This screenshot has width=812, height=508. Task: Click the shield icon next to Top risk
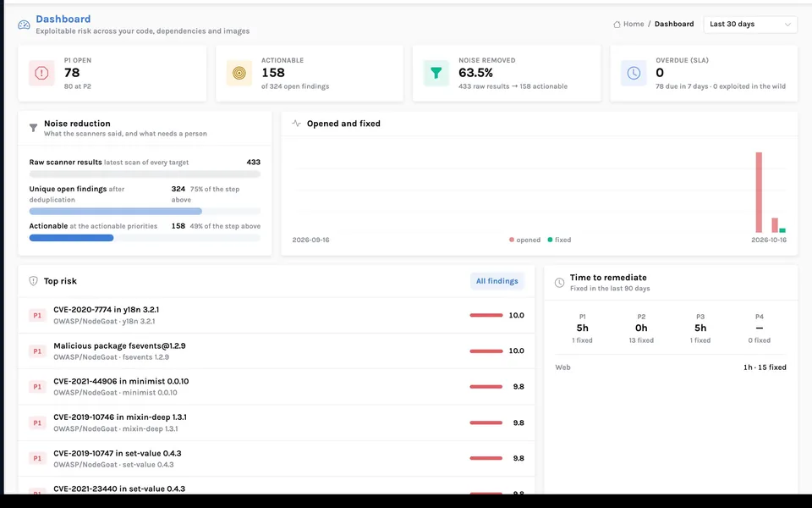click(x=33, y=281)
